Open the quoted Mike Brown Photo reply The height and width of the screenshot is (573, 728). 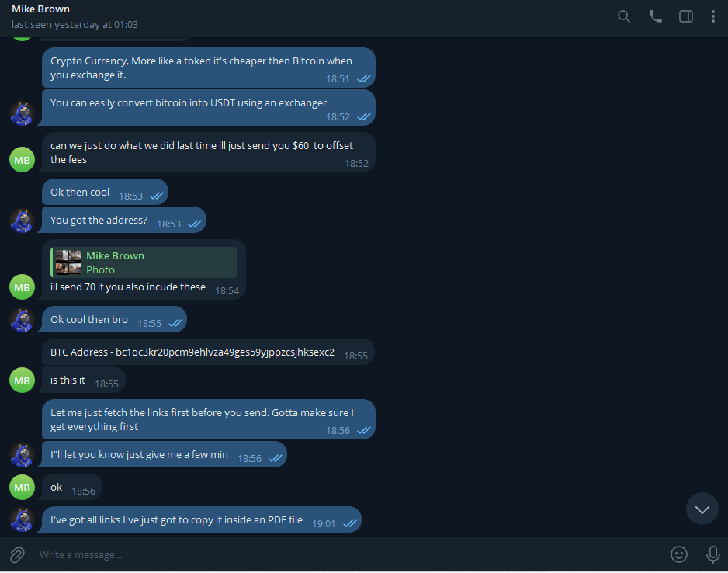144,262
